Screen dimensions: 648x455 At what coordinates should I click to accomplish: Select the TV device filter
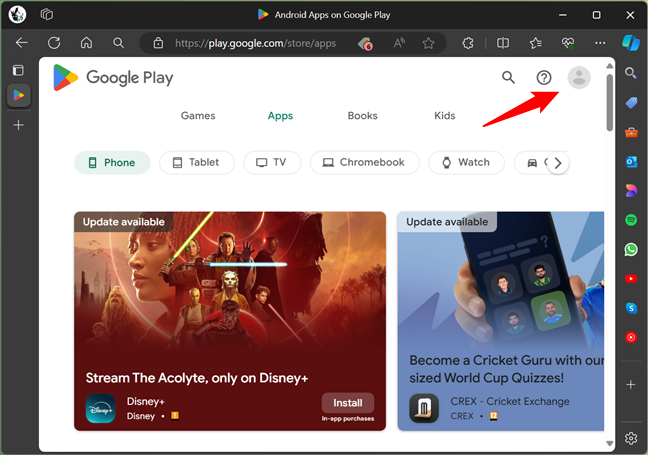[272, 162]
